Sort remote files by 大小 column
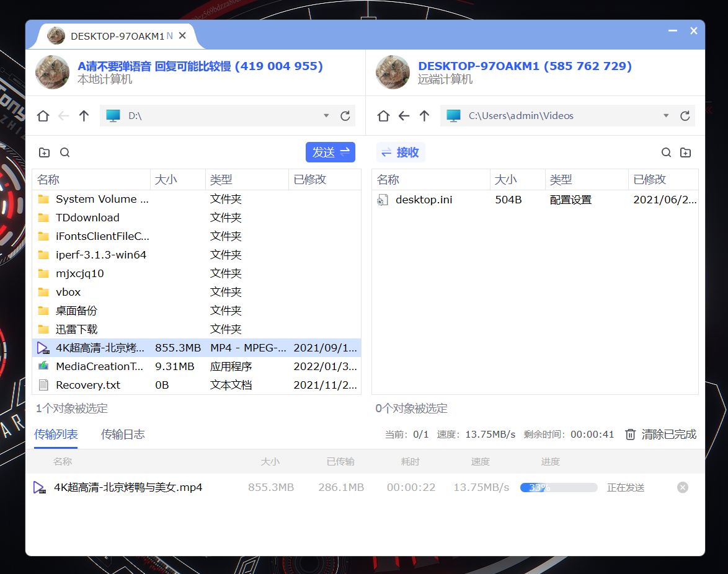The width and height of the screenshot is (728, 574). (518, 180)
